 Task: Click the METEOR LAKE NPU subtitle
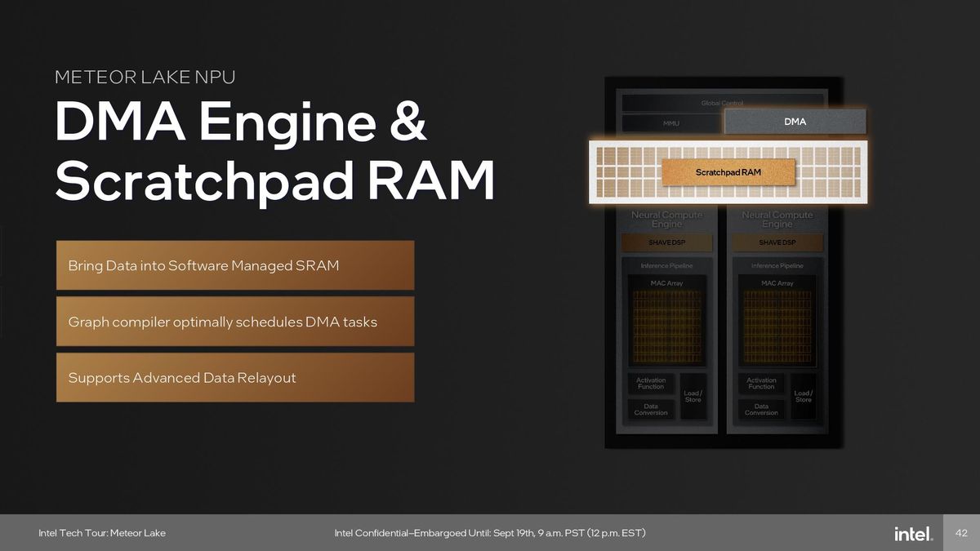[x=145, y=78]
